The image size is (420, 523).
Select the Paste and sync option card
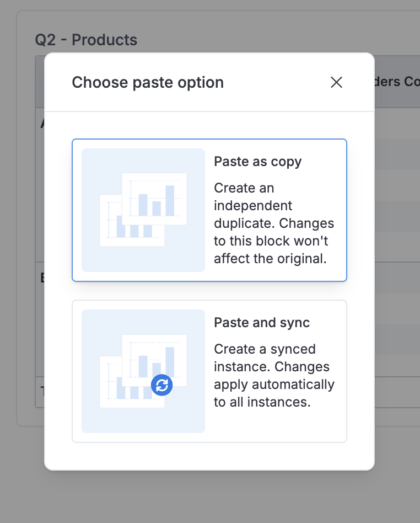click(209, 371)
